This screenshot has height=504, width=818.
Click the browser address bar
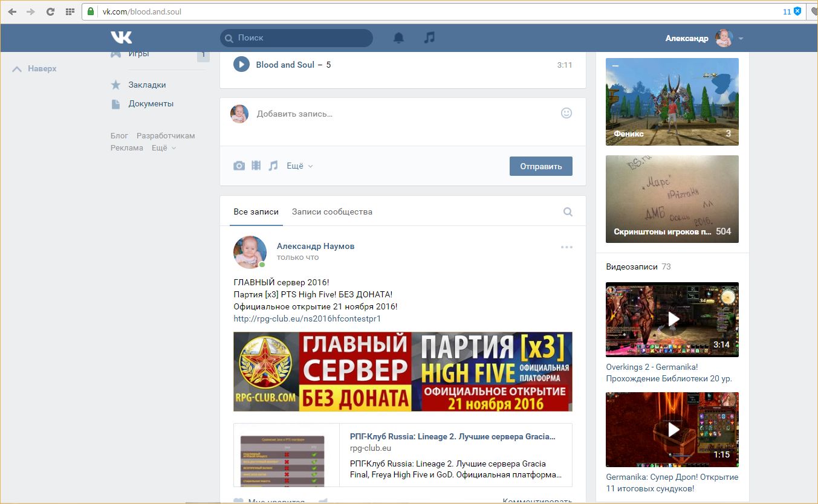click(444, 11)
